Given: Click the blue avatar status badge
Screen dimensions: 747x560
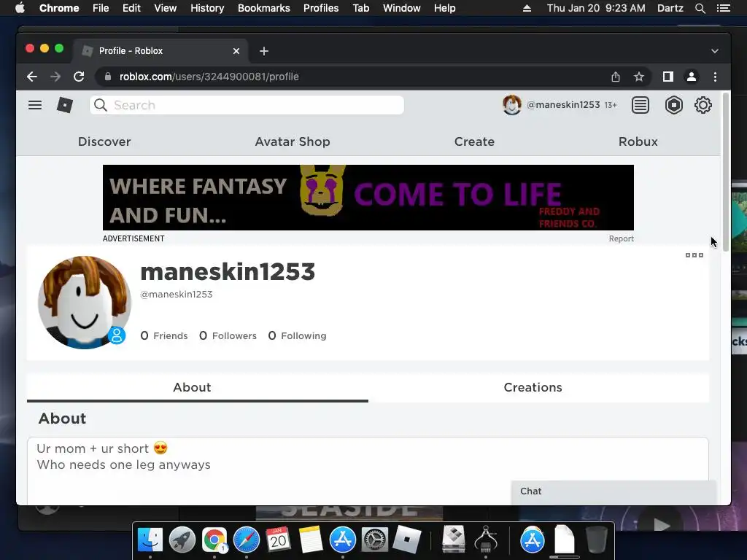Looking at the screenshot, I should pos(117,335).
